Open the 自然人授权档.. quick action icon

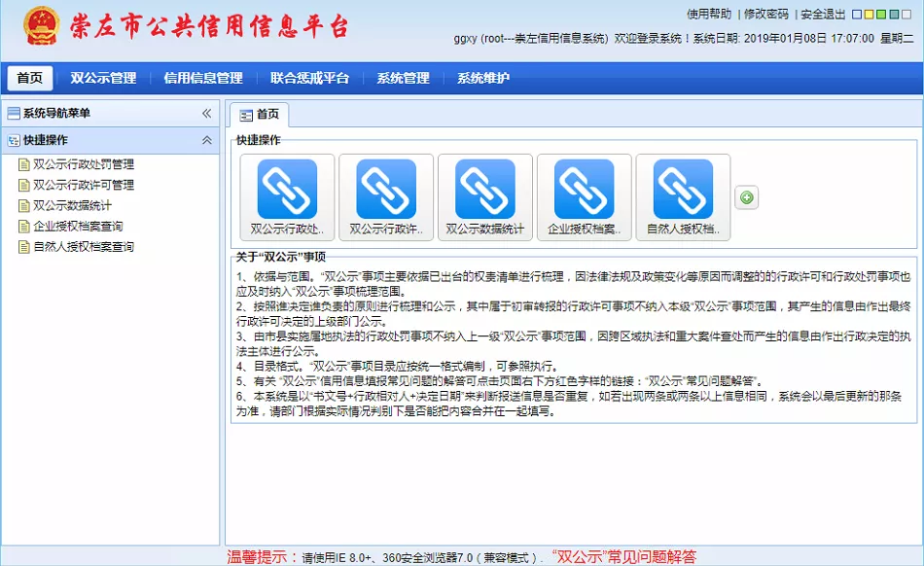(683, 197)
